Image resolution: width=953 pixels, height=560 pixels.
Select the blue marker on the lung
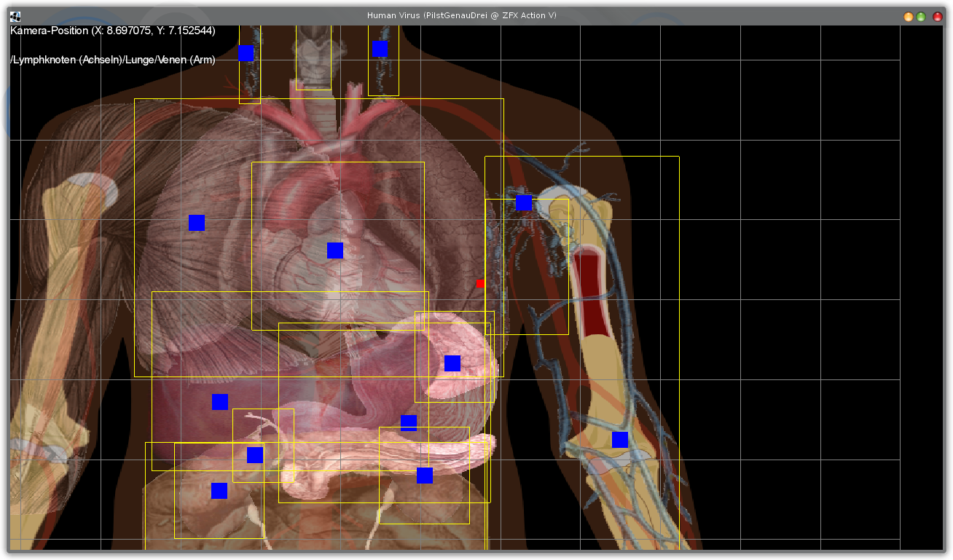[197, 223]
